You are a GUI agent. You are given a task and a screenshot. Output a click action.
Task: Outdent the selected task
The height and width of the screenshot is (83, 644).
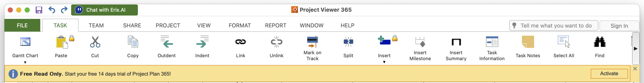(x=166, y=42)
